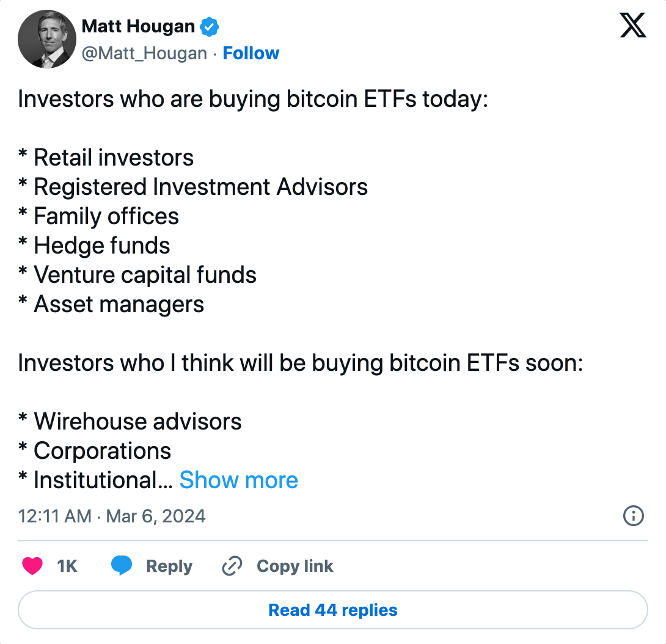
Task: Open the circled info icon
Action: click(633, 516)
